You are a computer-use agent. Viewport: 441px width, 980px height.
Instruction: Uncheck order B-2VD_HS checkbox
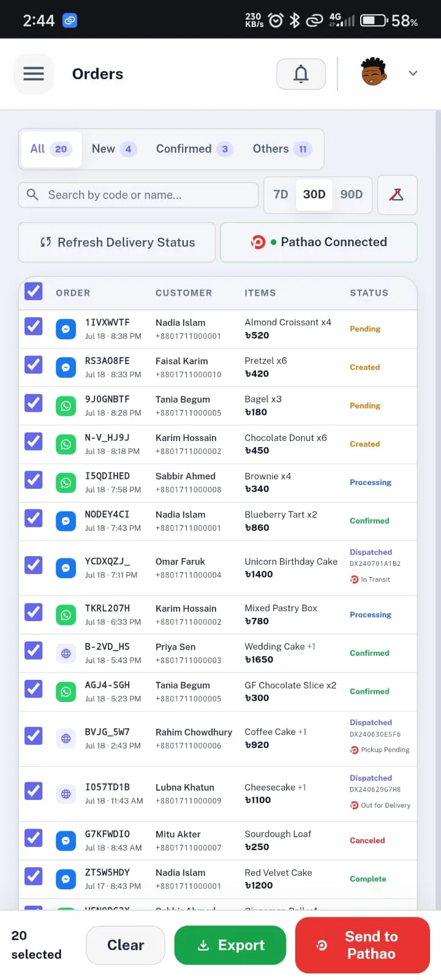coord(34,650)
